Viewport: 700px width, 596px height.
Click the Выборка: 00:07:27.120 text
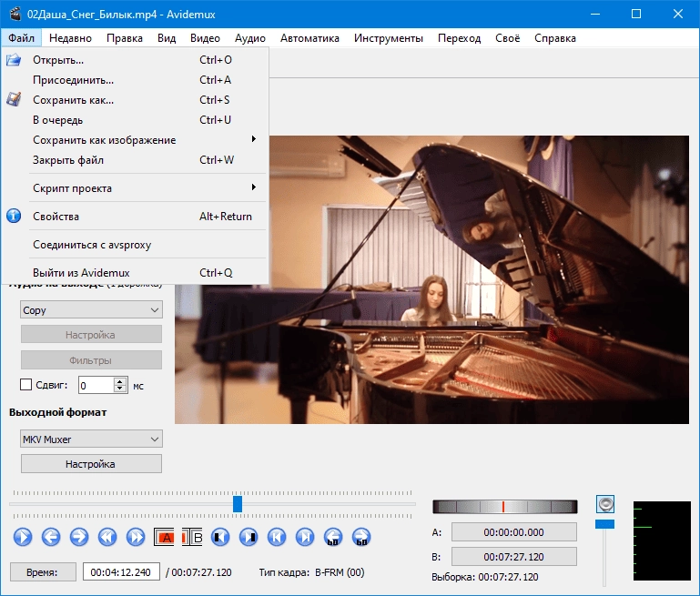pyautogui.click(x=485, y=577)
